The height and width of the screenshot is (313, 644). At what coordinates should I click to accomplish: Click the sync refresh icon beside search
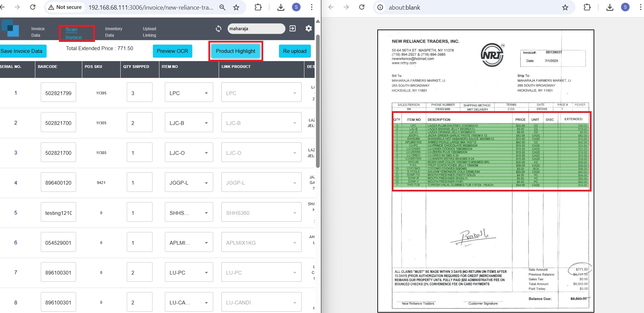[219, 29]
